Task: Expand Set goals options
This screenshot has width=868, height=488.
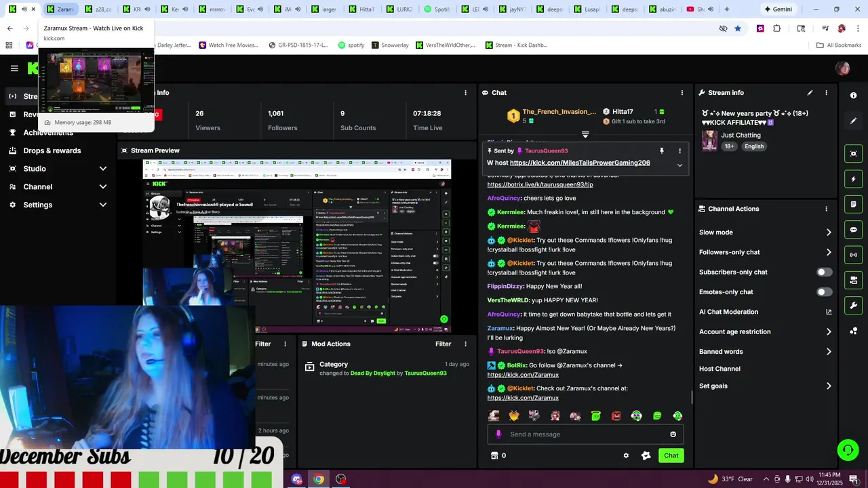Action: pyautogui.click(x=829, y=386)
